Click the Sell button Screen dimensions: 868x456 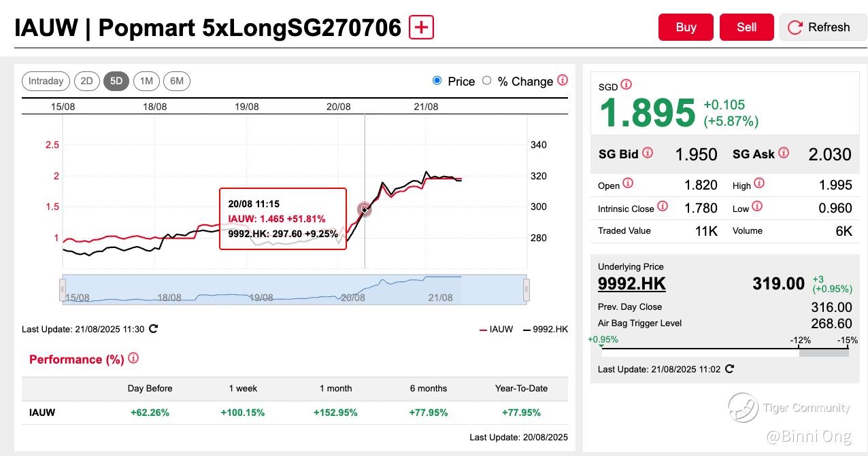tap(747, 27)
